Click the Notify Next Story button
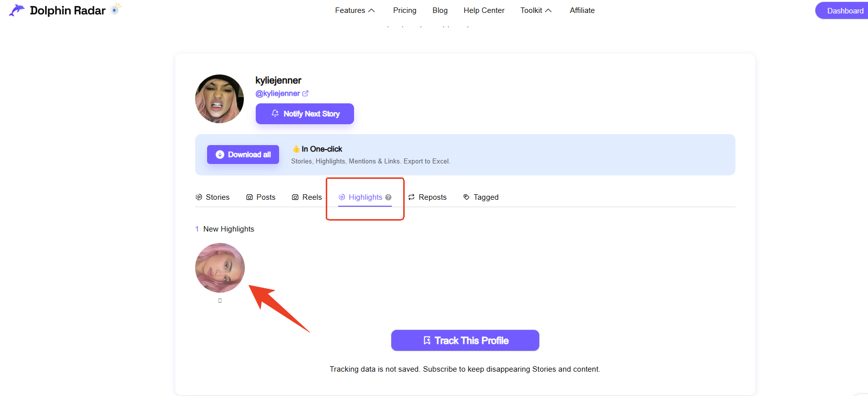Screen dimensions: 868x396 tap(305, 114)
